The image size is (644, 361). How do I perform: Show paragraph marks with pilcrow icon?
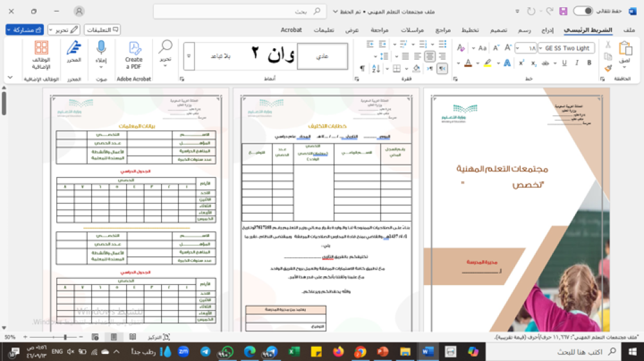362,68
